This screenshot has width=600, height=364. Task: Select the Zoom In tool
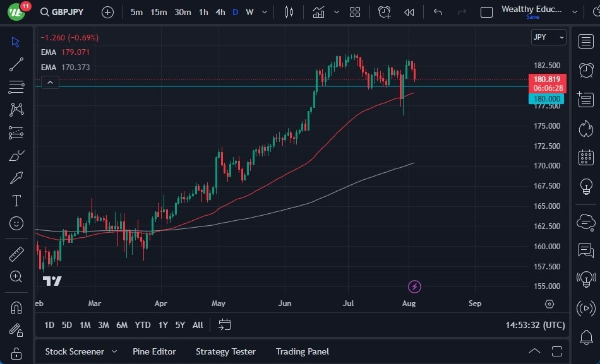pyautogui.click(x=16, y=276)
